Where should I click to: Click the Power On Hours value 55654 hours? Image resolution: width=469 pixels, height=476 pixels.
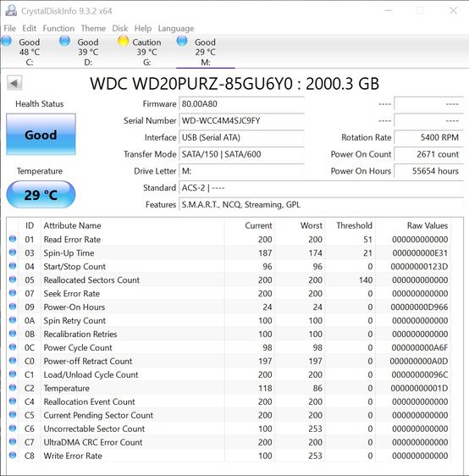pyautogui.click(x=428, y=171)
